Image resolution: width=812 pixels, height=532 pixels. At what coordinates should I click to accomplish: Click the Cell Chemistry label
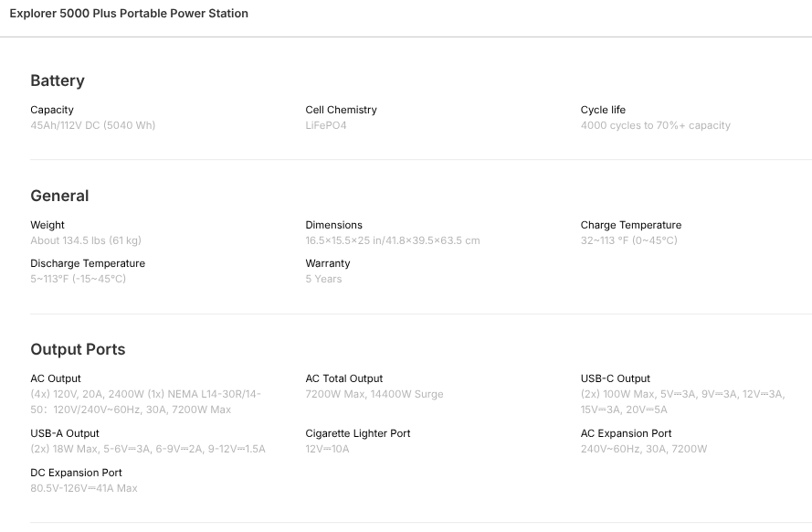(x=341, y=110)
